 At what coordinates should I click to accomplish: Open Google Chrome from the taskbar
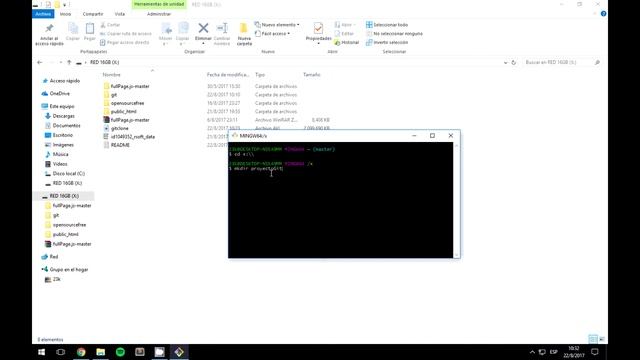click(81, 352)
